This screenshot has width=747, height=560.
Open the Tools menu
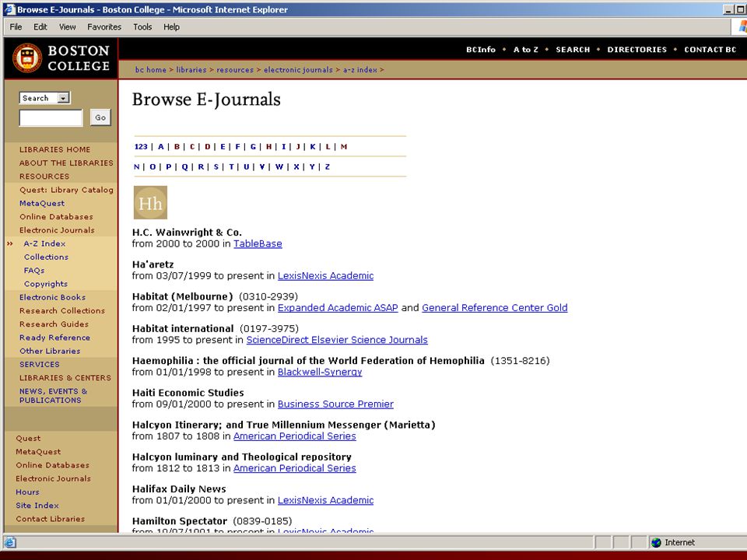coord(142,27)
